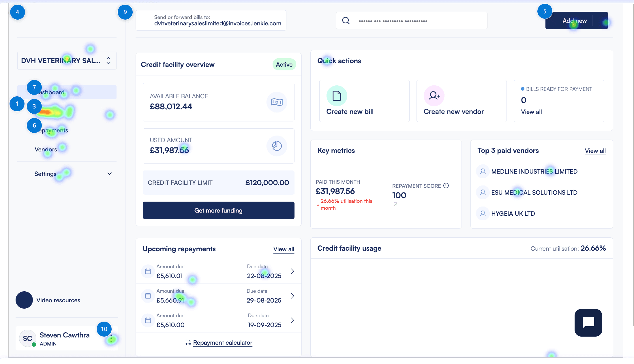
Task: Open the user menu three-dot icon
Action: tap(111, 339)
